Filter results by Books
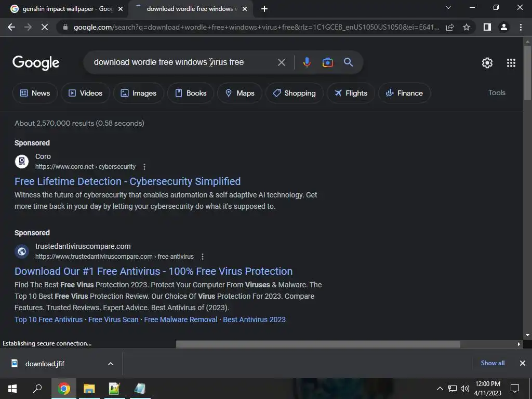 tap(191, 93)
